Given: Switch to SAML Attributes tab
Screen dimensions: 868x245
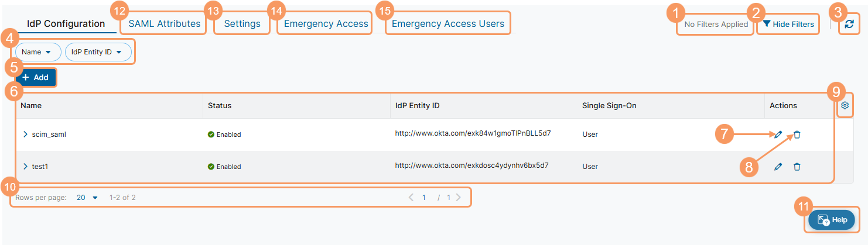Looking at the screenshot, I should [164, 24].
